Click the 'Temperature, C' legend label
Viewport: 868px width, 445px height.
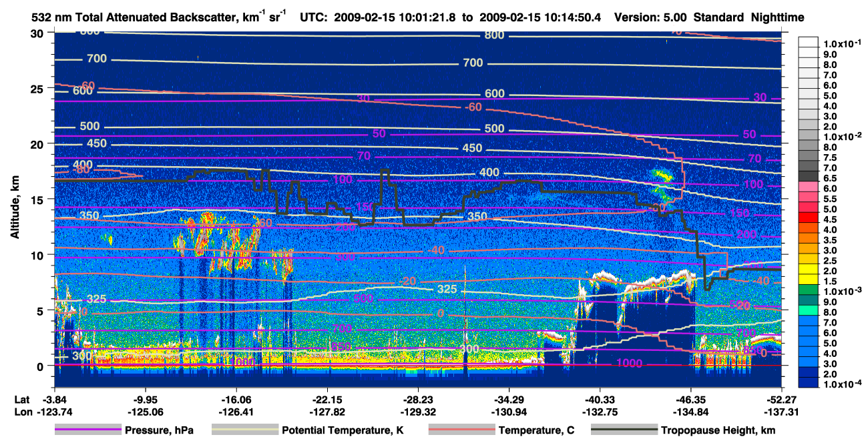tap(536, 430)
